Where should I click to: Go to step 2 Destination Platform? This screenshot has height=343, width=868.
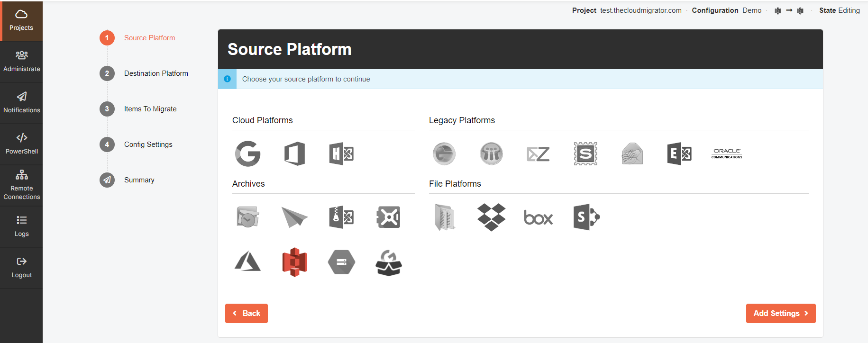click(144, 73)
